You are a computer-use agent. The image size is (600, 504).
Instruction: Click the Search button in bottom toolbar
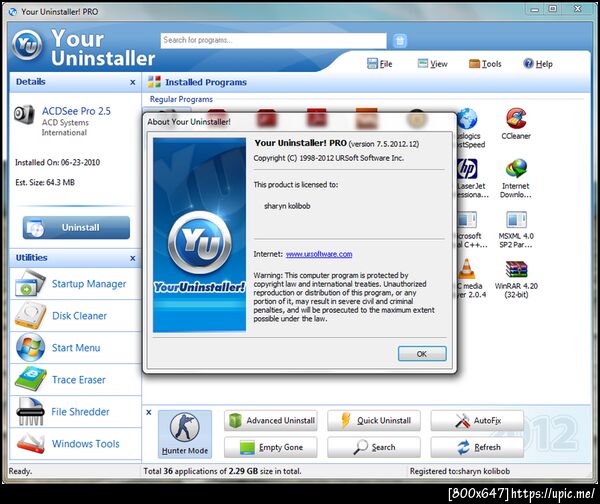click(374, 447)
